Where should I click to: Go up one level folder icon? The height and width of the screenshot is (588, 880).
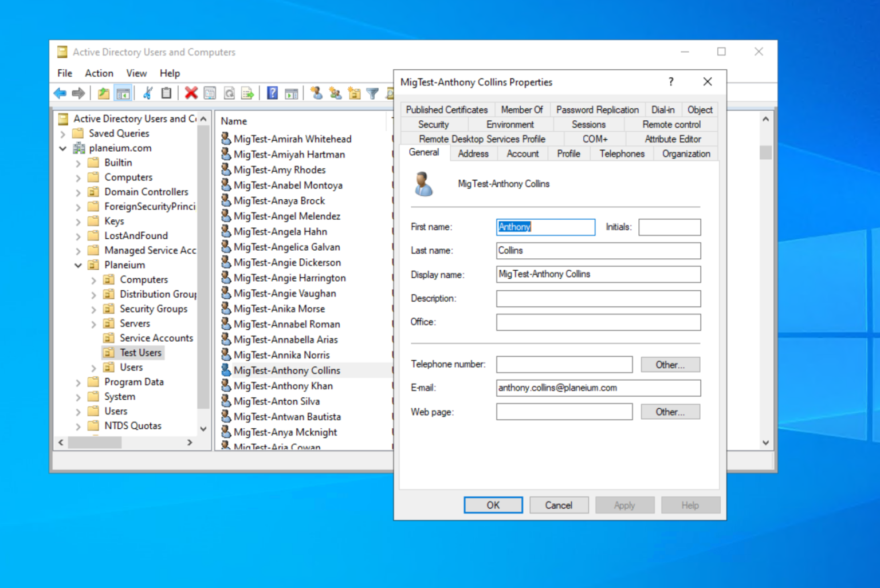click(104, 93)
